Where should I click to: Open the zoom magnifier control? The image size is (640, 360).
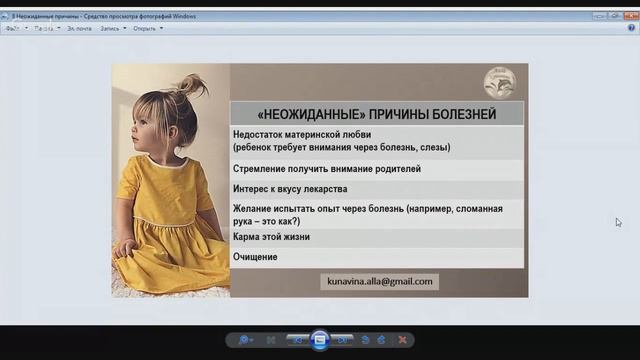pyautogui.click(x=245, y=340)
